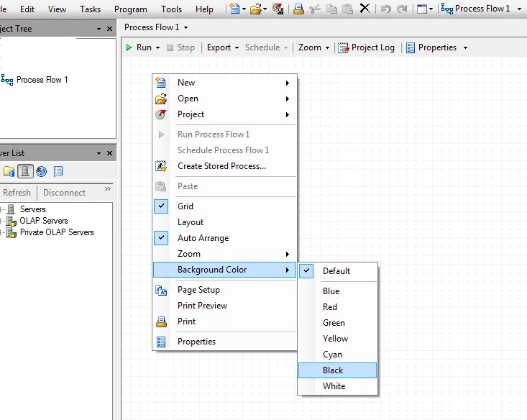Open the Help menu
Screen dimensions: 527x420
204,9
